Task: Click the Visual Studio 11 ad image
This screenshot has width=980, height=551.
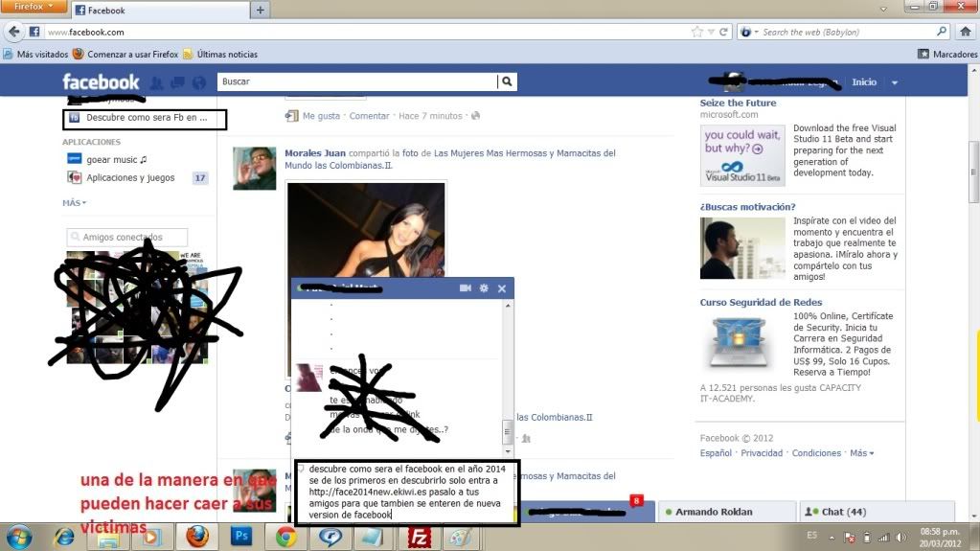Action: (742, 154)
